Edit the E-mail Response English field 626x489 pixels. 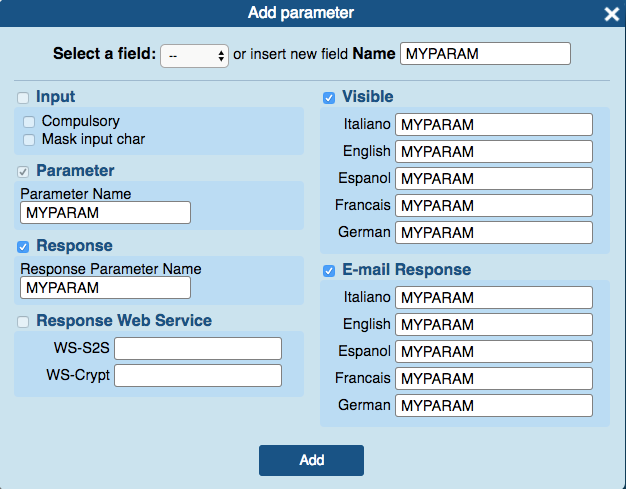pos(494,325)
